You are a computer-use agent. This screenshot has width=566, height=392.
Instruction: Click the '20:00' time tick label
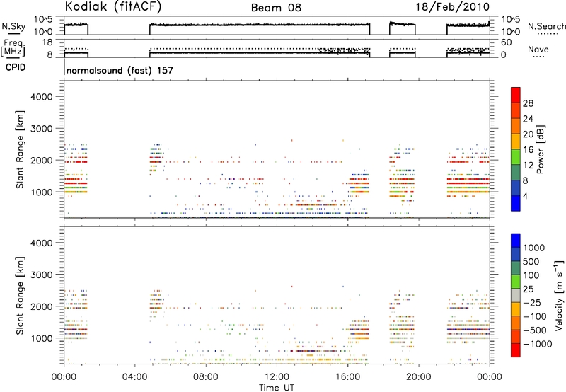(418, 377)
